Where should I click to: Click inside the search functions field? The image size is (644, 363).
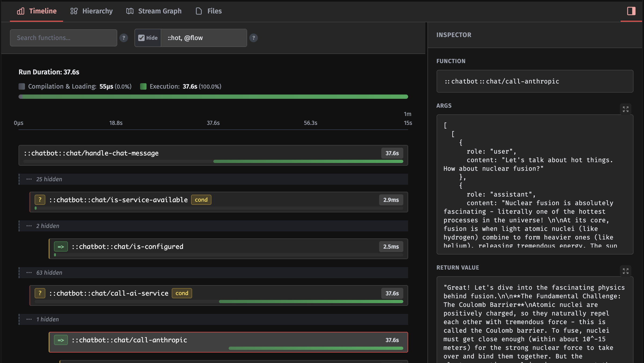(x=63, y=38)
